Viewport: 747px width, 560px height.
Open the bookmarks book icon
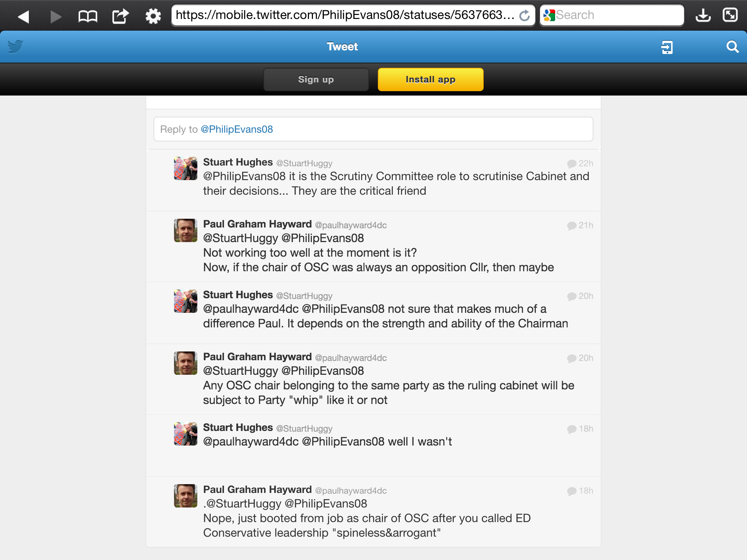88,16
